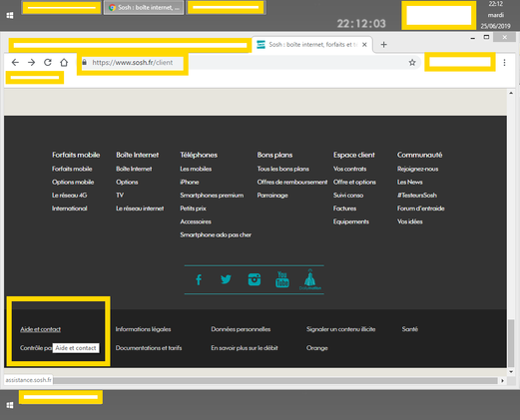Open the Vos contrats link
520x420 pixels.
coord(349,169)
